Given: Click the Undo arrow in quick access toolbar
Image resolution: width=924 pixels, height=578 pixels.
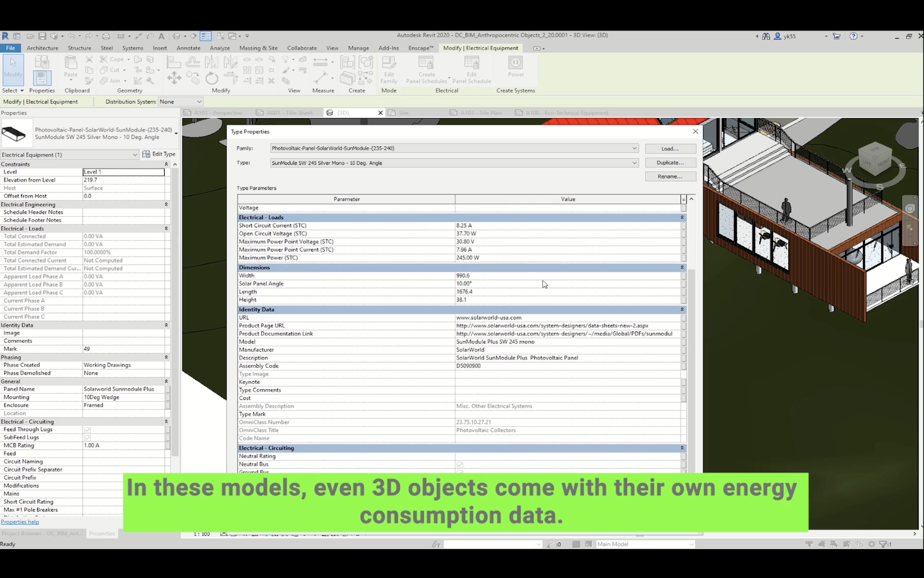Looking at the screenshot, I should click(71, 36).
